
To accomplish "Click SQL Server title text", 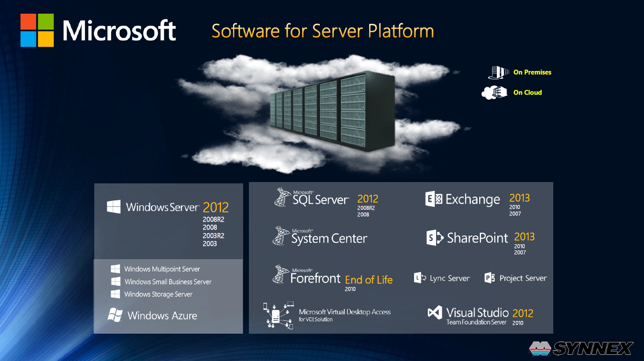I will [321, 200].
